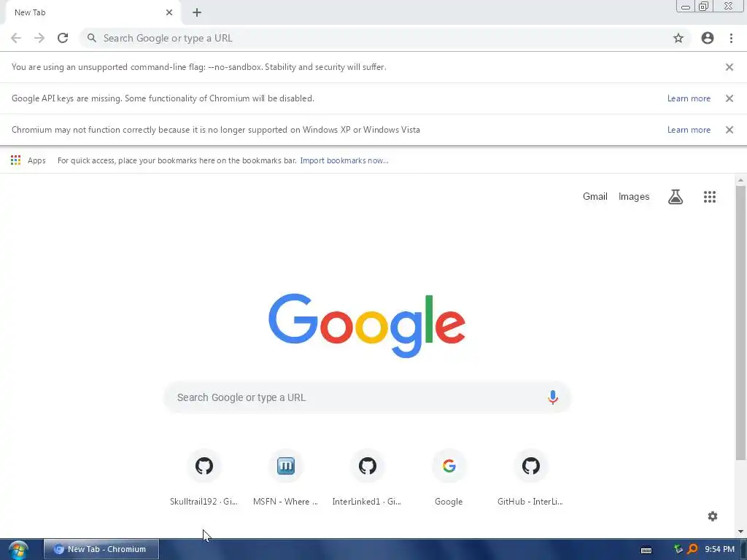
Task: Close the New Tab tab
Action: coord(169,12)
